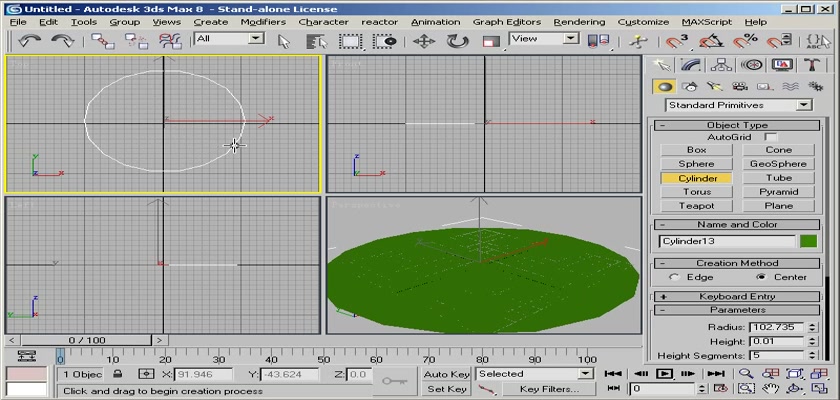Open the Display command panel tab
The height and width of the screenshot is (400, 840).
pyautogui.click(x=782, y=65)
